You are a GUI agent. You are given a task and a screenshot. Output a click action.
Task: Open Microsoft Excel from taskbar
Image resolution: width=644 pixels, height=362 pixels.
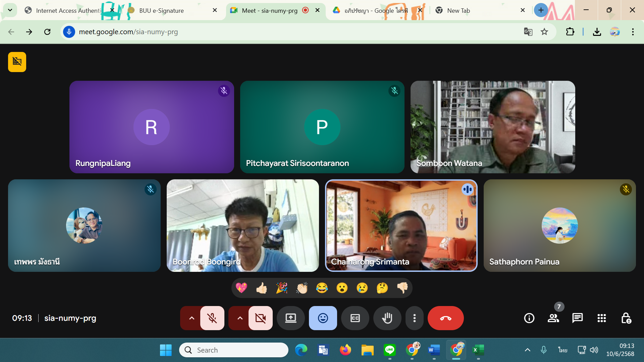point(478,350)
